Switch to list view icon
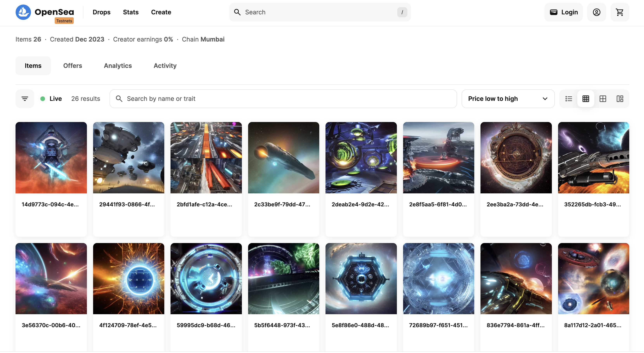644x353 pixels. [569, 99]
